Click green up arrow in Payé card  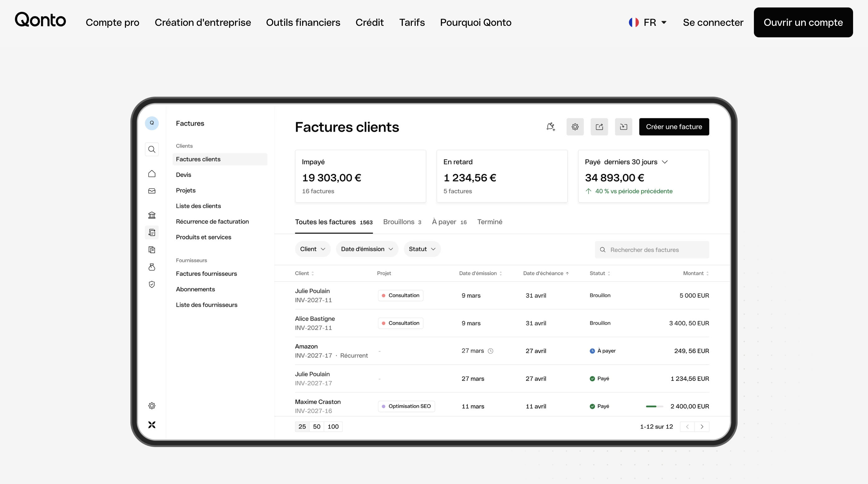[x=588, y=191]
